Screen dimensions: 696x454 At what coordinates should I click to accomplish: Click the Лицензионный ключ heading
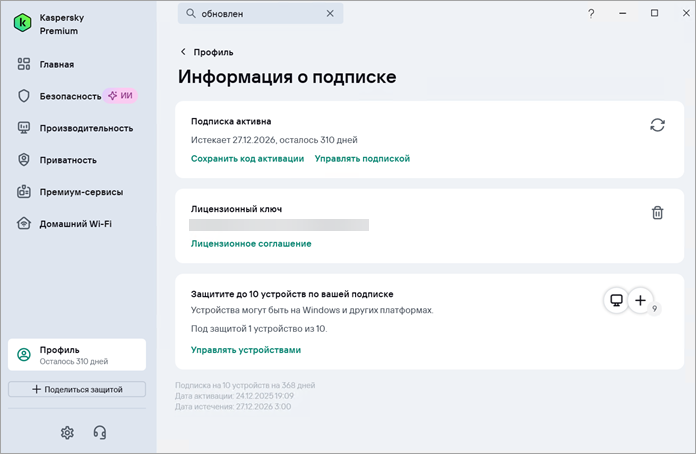(237, 209)
